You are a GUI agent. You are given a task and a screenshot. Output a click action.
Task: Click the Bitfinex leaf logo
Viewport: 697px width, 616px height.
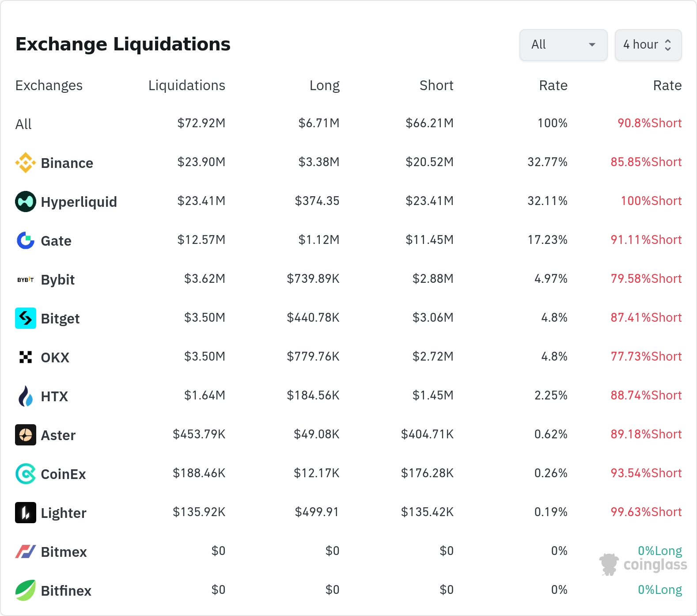(x=26, y=590)
